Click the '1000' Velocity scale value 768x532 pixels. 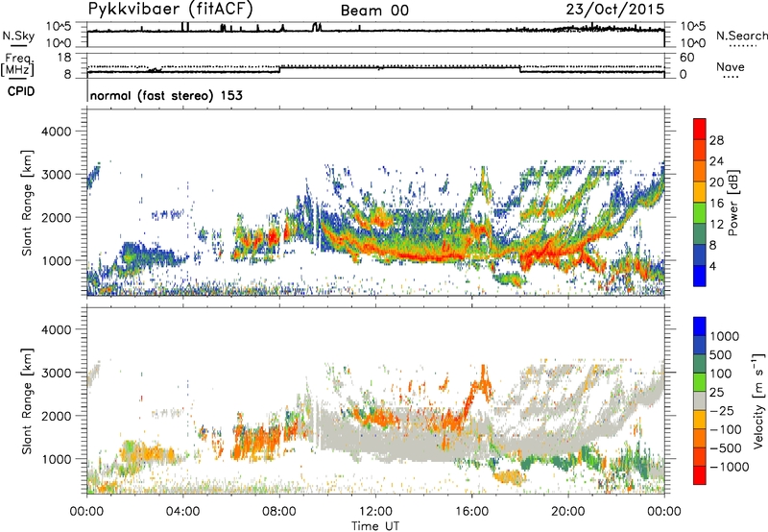[x=725, y=336]
